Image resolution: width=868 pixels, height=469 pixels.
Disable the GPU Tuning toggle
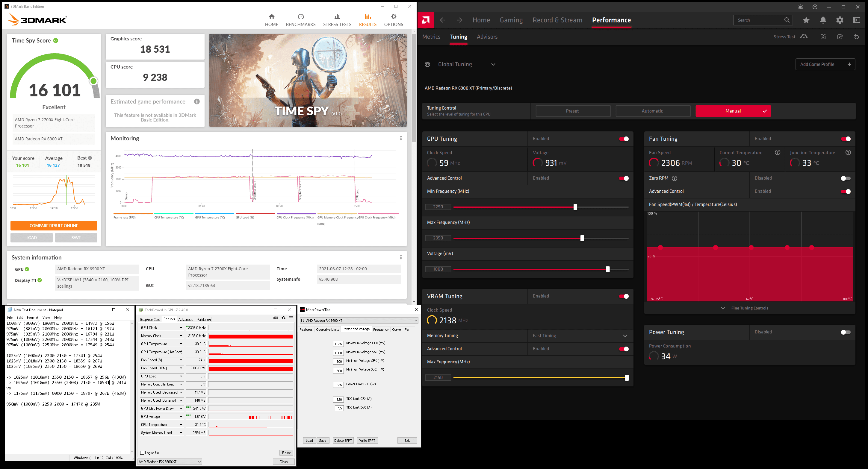click(623, 139)
